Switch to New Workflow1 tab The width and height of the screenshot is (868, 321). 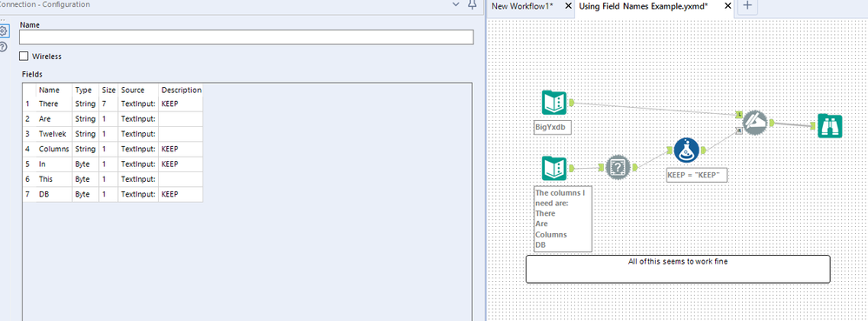tap(522, 6)
